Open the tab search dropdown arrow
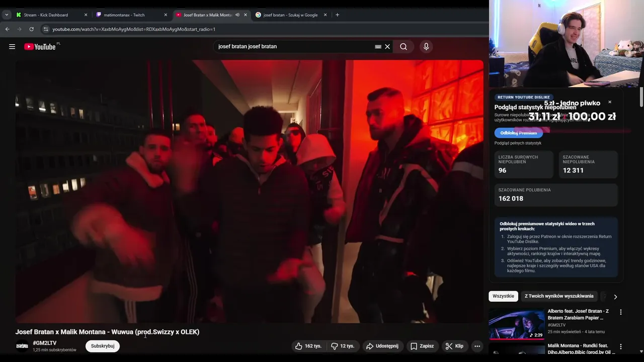This screenshot has height=362, width=644. click(7, 15)
